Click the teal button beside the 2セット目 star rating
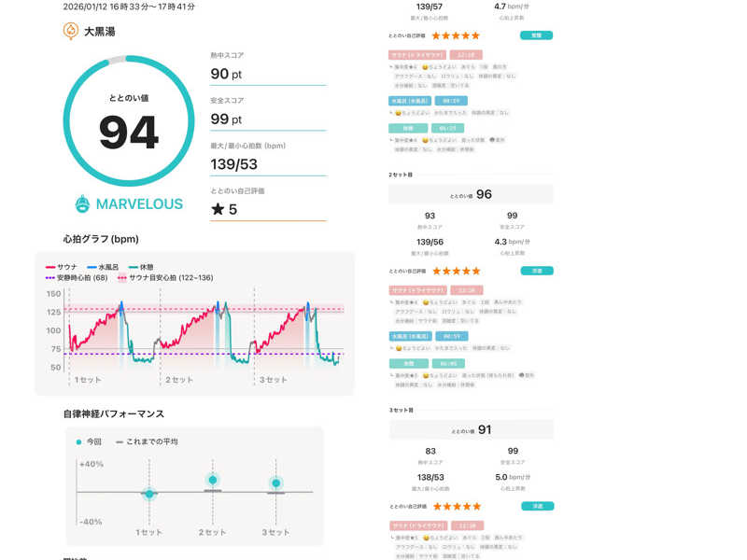The height and width of the screenshot is (560, 747). (536, 271)
